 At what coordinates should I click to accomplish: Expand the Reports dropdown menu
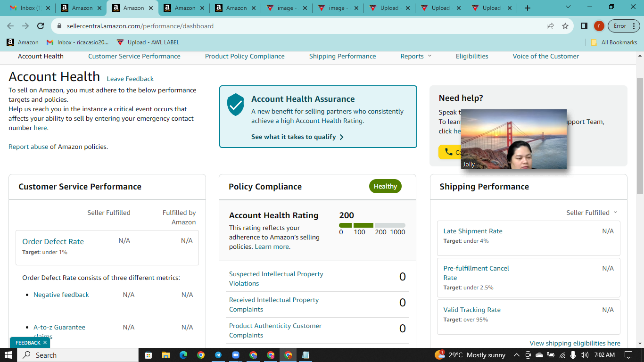pos(416,56)
